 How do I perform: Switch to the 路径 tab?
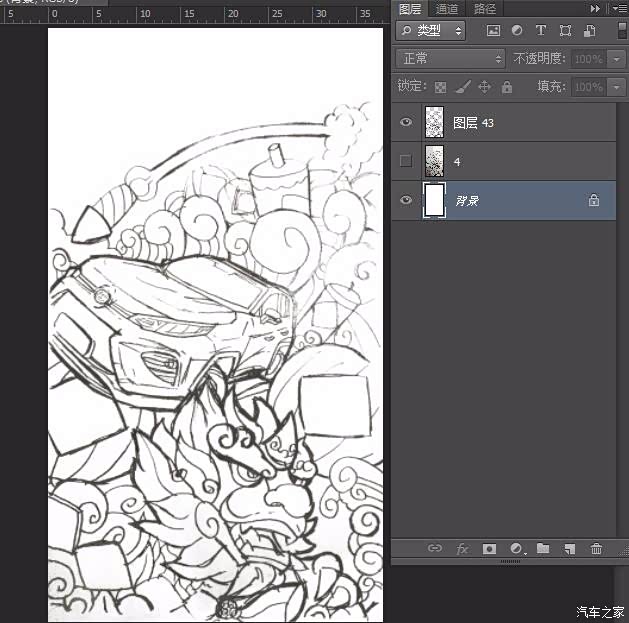click(x=485, y=8)
